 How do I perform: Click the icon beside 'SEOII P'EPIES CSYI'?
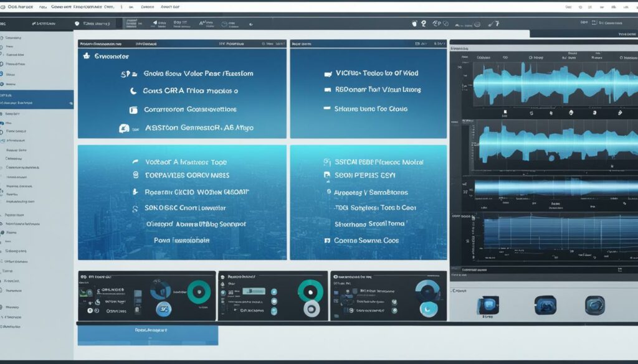point(326,175)
